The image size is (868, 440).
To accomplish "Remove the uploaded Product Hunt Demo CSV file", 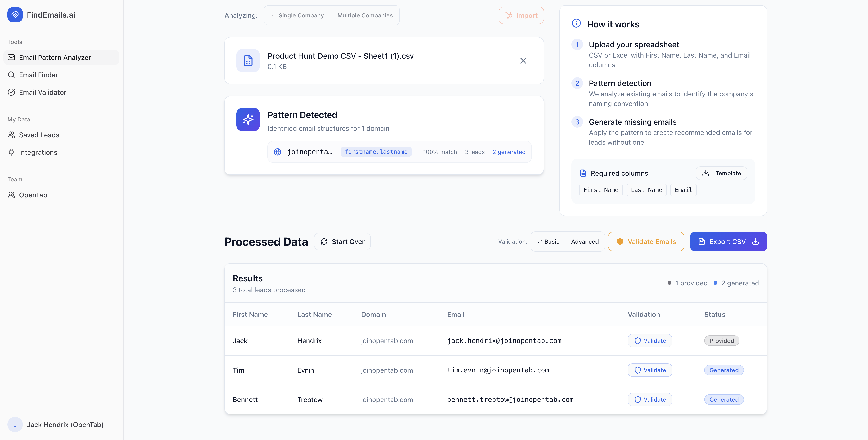I will coord(523,61).
